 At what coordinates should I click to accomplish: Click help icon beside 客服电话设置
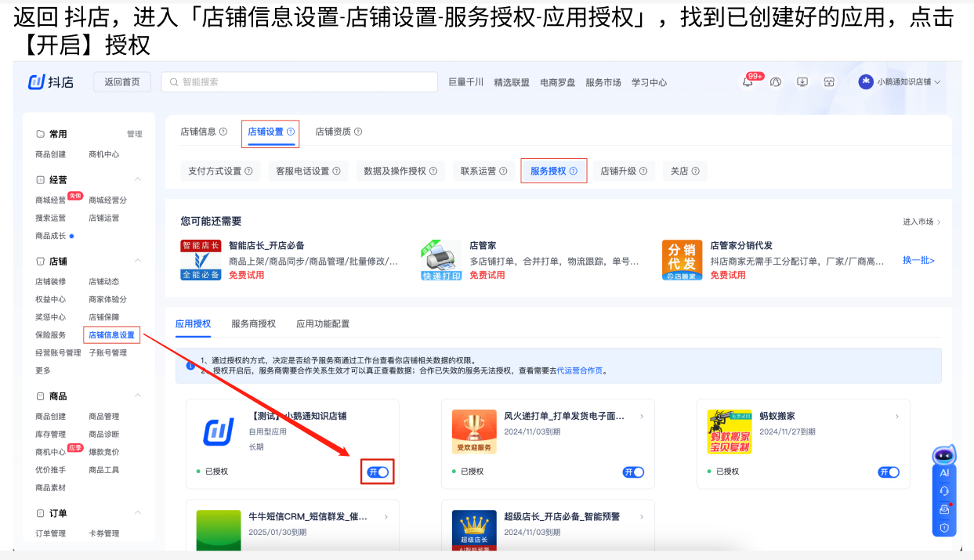[337, 171]
